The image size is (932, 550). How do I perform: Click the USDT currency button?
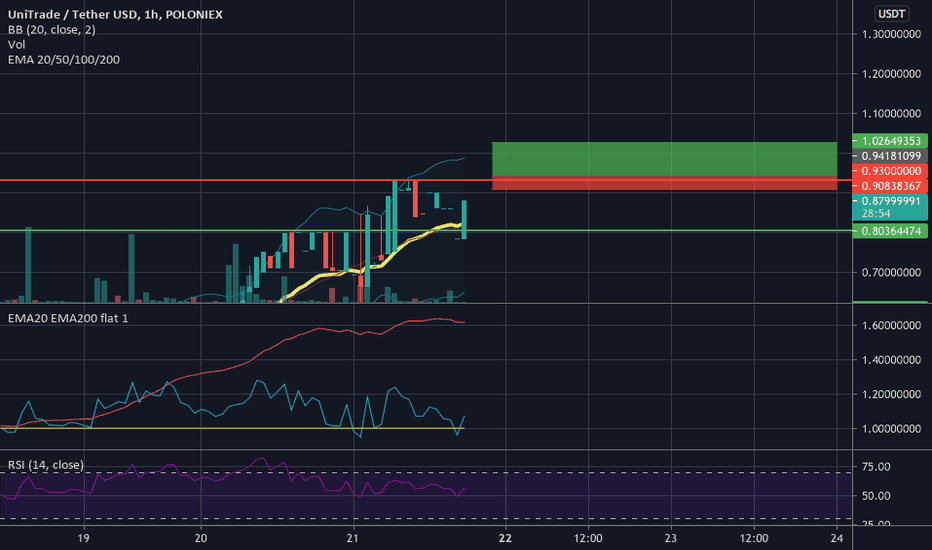(x=892, y=14)
